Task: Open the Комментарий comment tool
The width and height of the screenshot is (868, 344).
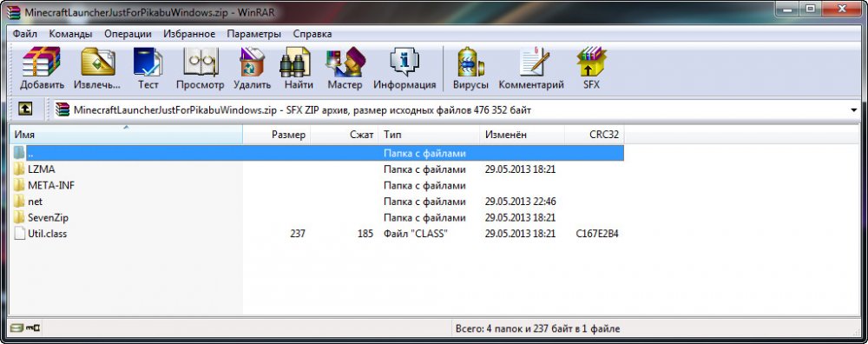Action: [533, 62]
